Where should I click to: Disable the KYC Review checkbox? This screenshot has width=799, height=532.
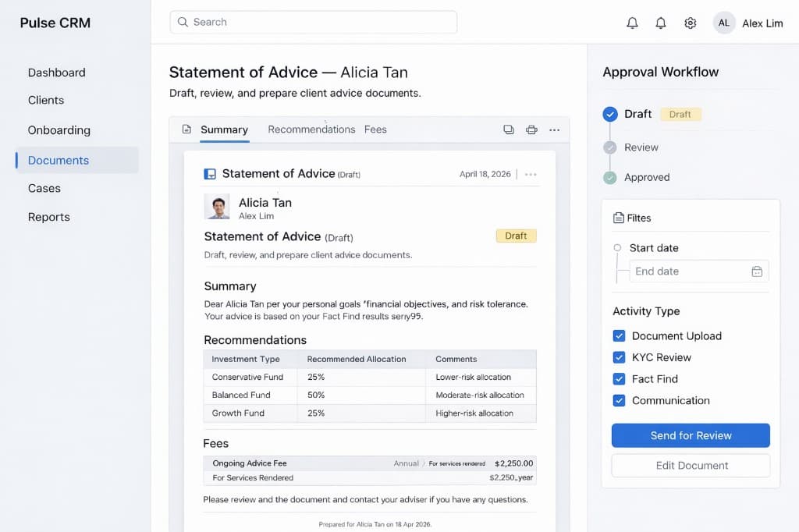tap(619, 357)
